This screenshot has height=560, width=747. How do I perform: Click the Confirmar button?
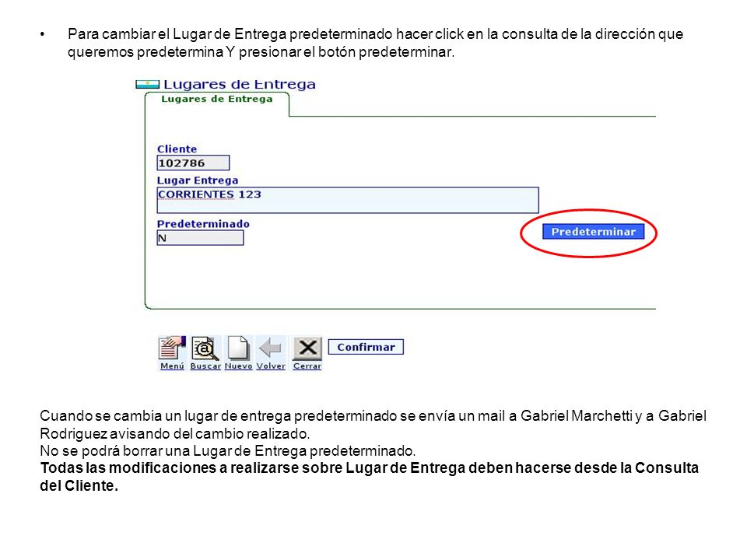pos(366,347)
